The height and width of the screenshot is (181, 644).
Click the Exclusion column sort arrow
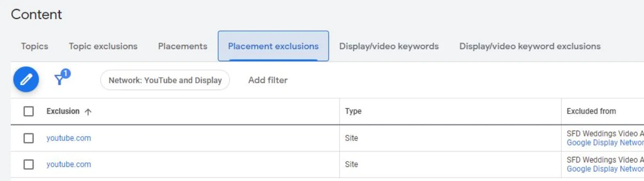88,112
